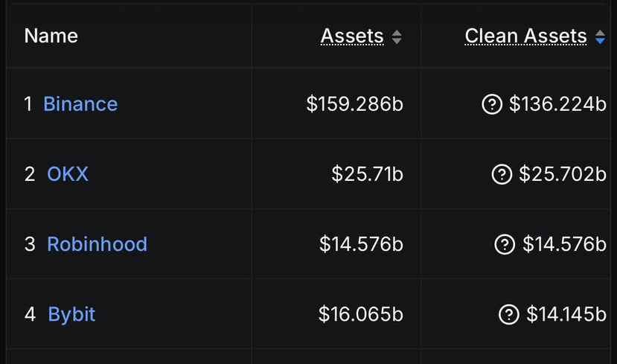The image size is (617, 364).
Task: Select Bybit's assets value $16.065b
Action: [x=360, y=314]
